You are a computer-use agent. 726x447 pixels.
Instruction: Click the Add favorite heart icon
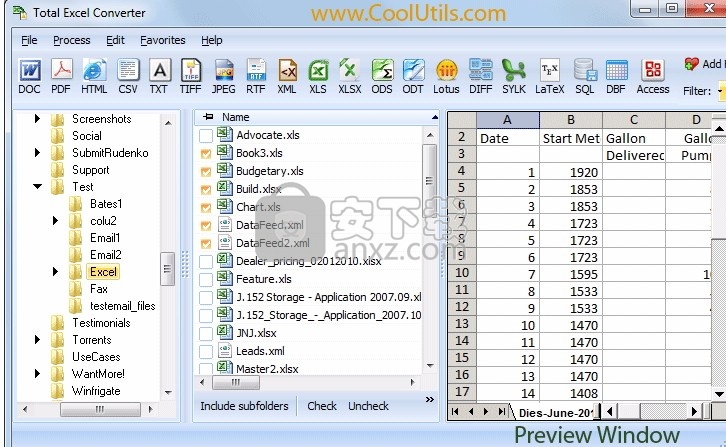coord(691,64)
